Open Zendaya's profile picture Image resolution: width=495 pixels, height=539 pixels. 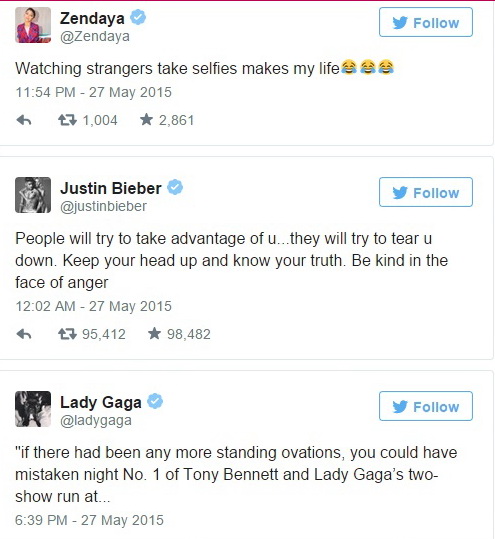(x=33, y=25)
